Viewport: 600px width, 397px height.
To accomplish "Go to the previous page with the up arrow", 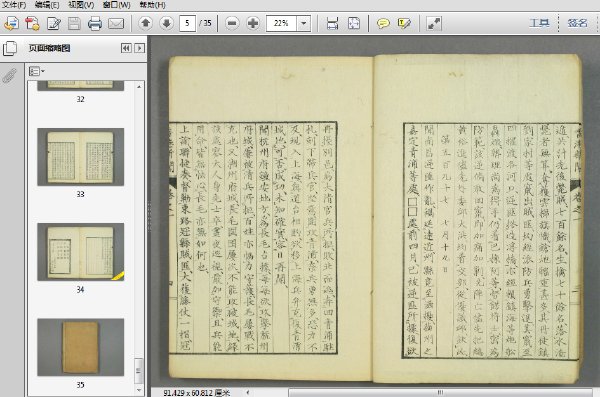I will pyautogui.click(x=145, y=23).
